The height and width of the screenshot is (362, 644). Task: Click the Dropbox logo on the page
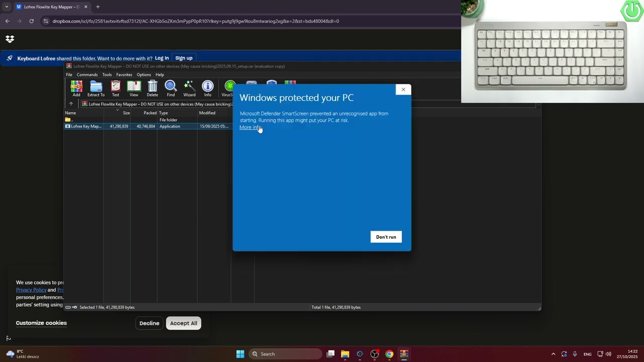pyautogui.click(x=10, y=39)
